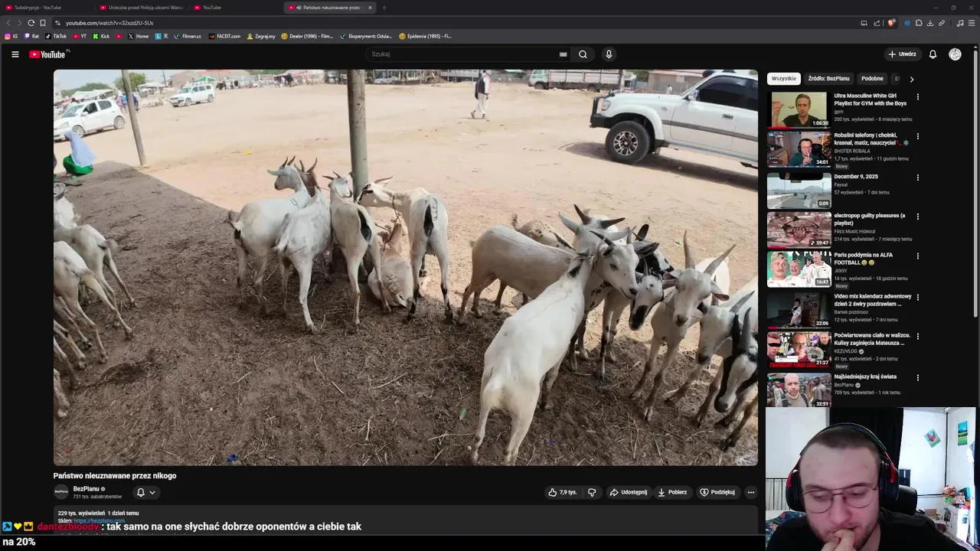This screenshot has width=980, height=551.
Task: Open the BezPlanu channel name link
Action: (86, 489)
